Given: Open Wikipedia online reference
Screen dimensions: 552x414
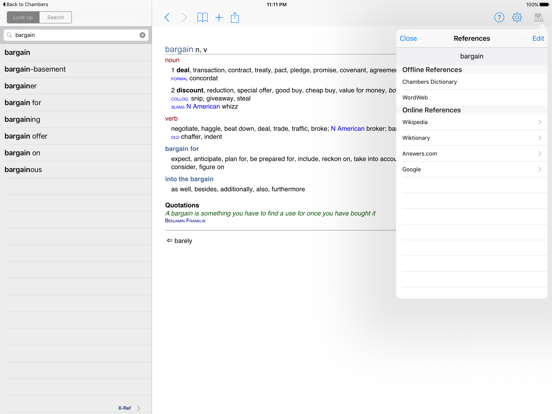Looking at the screenshot, I should click(472, 122).
